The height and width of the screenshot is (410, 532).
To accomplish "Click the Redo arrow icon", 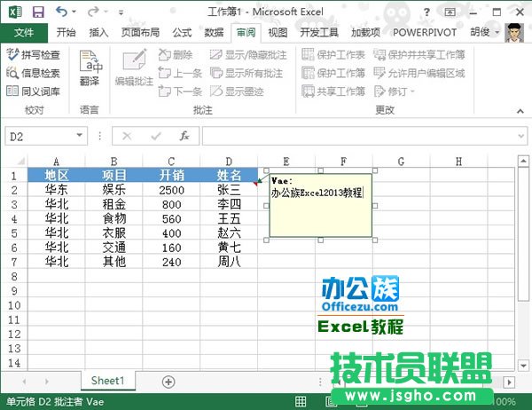I will [93, 12].
